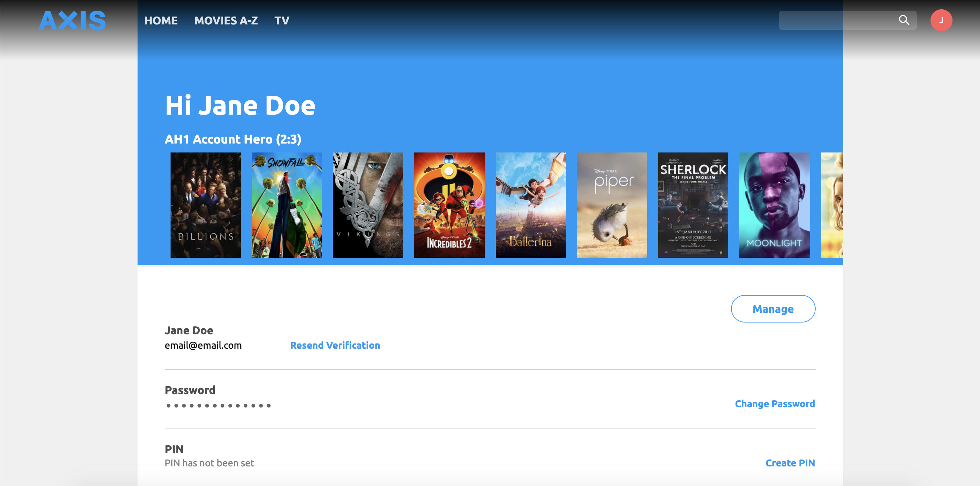Open the Snowfall poster
This screenshot has height=486, width=980.
coord(286,205)
